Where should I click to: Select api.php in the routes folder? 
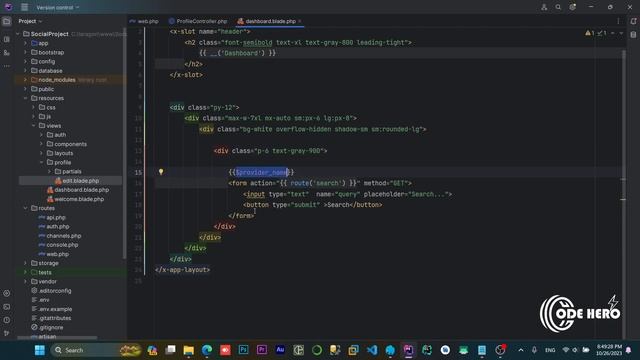52,218
